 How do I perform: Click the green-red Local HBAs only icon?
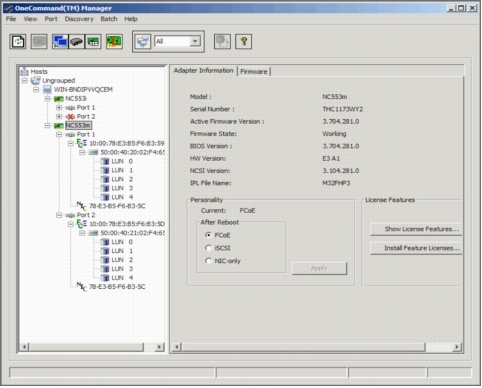pyautogui.click(x=114, y=42)
